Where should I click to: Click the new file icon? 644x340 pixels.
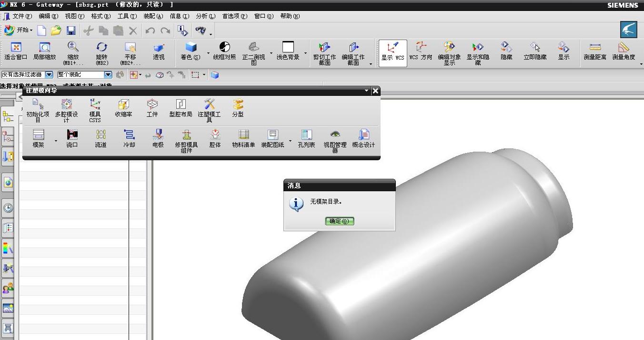pyautogui.click(x=42, y=31)
